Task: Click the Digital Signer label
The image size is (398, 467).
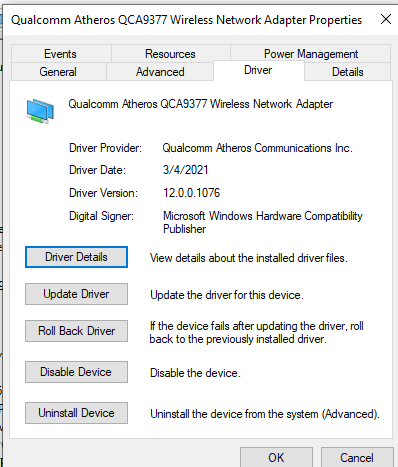Action: 101,216
